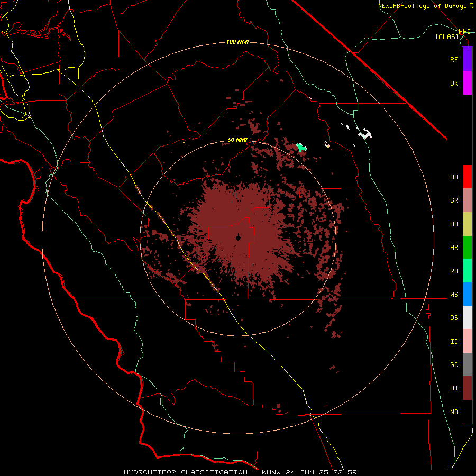Click the 02:59 timestamp
Screen dimensions: 476x476
click(345, 472)
